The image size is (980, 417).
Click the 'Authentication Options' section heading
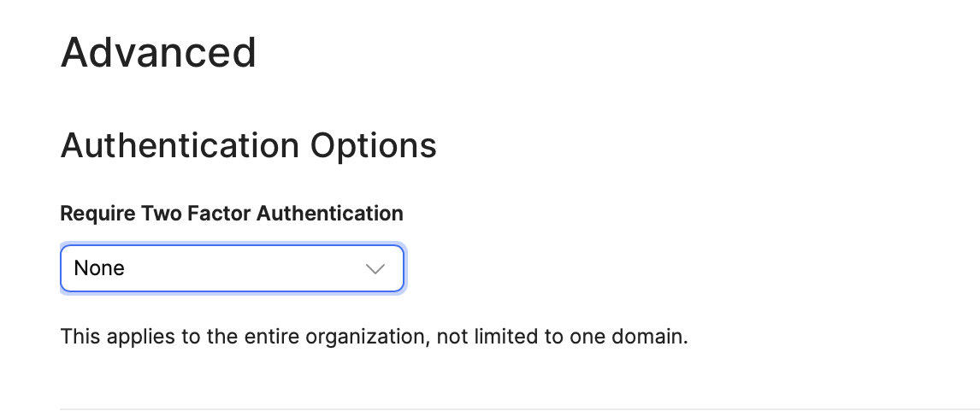(249, 146)
